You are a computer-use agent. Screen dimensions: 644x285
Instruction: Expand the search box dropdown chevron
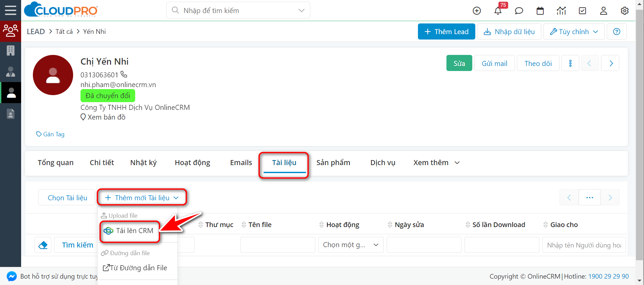coord(302,10)
